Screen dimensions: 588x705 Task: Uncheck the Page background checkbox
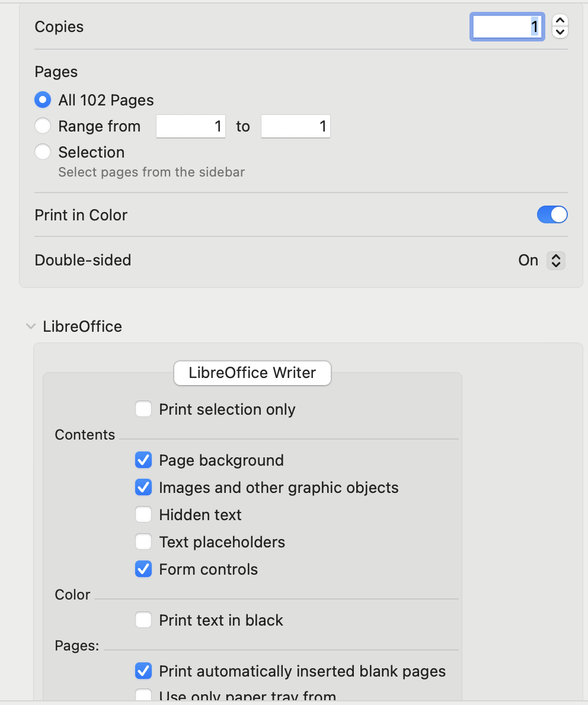(143, 460)
